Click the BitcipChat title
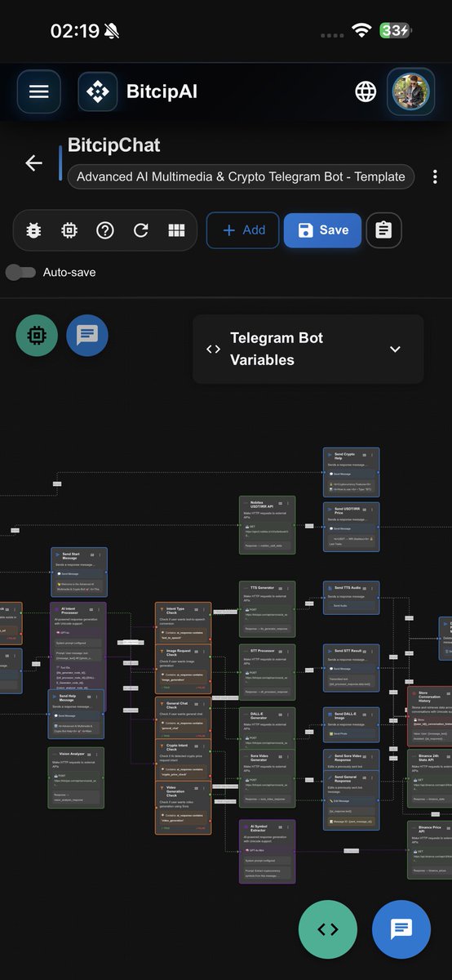Screen dimensions: 452x980 [113, 145]
